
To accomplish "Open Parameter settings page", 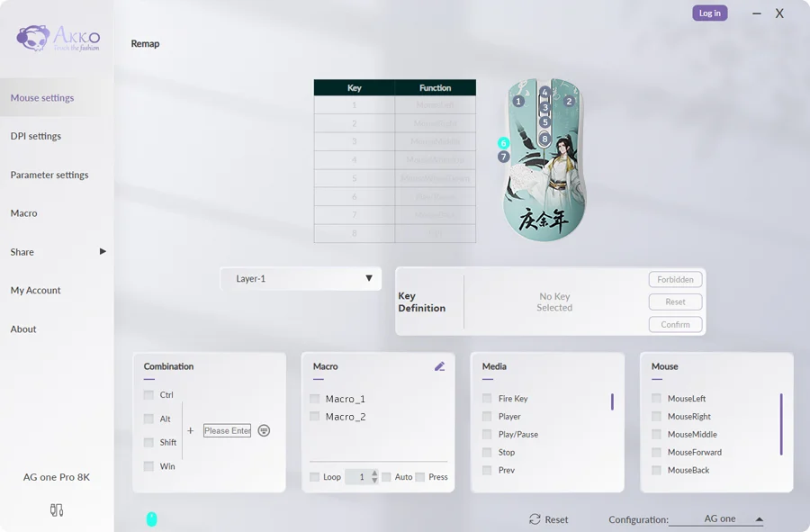I will (x=49, y=175).
